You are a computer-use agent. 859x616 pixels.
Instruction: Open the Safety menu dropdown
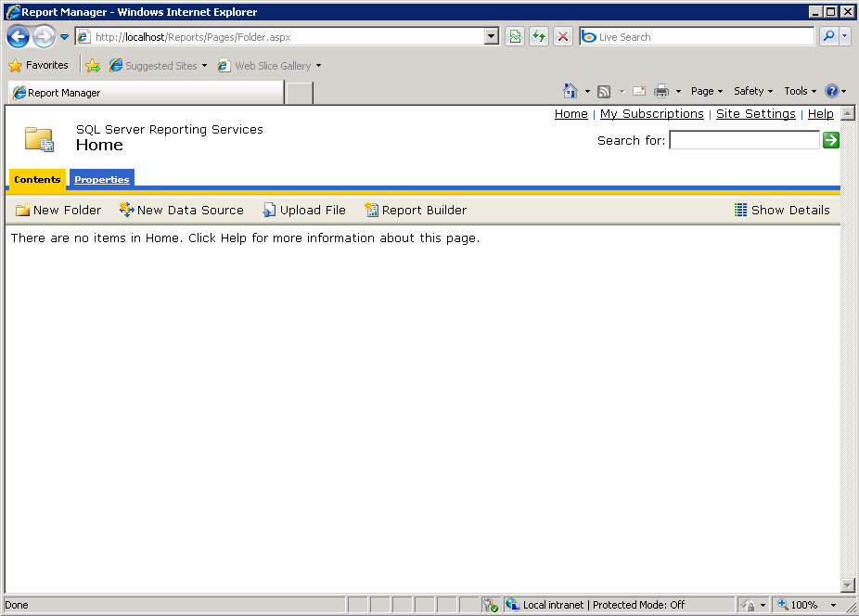tap(753, 91)
